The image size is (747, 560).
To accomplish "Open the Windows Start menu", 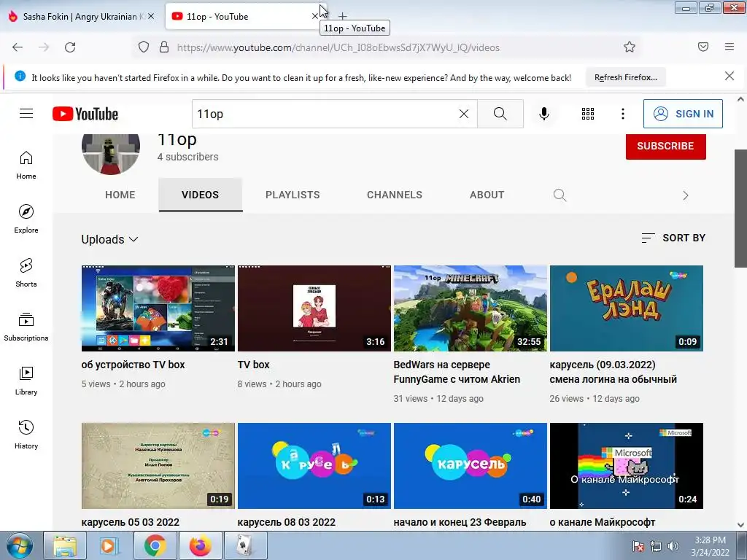I will click(20, 545).
